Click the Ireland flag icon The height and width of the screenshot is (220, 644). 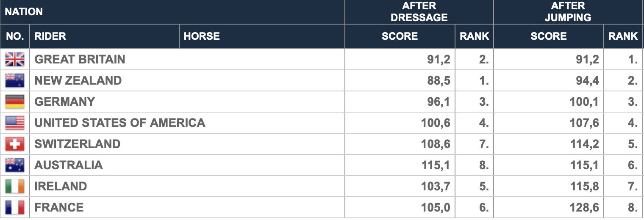pos(15,186)
